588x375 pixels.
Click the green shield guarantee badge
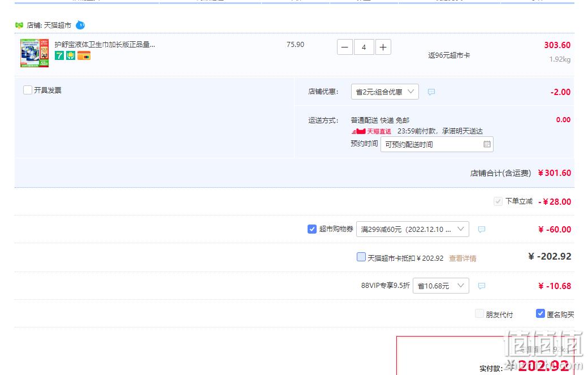pyautogui.click(x=71, y=55)
